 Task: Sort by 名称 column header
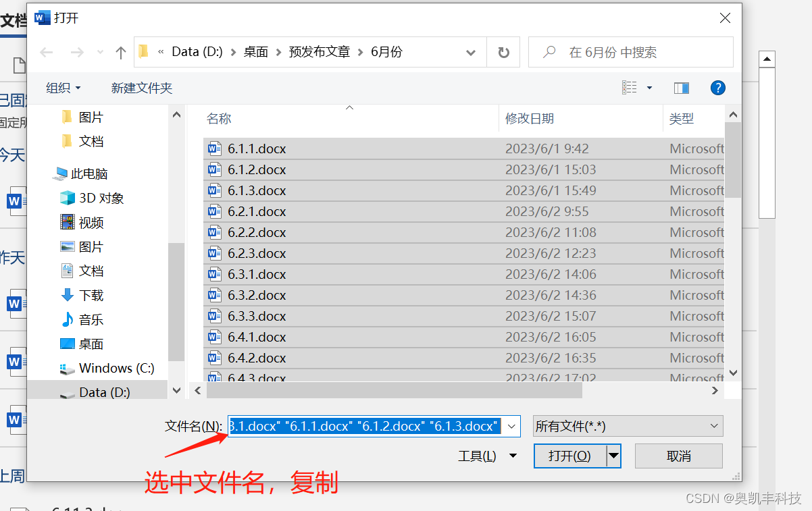pos(219,118)
